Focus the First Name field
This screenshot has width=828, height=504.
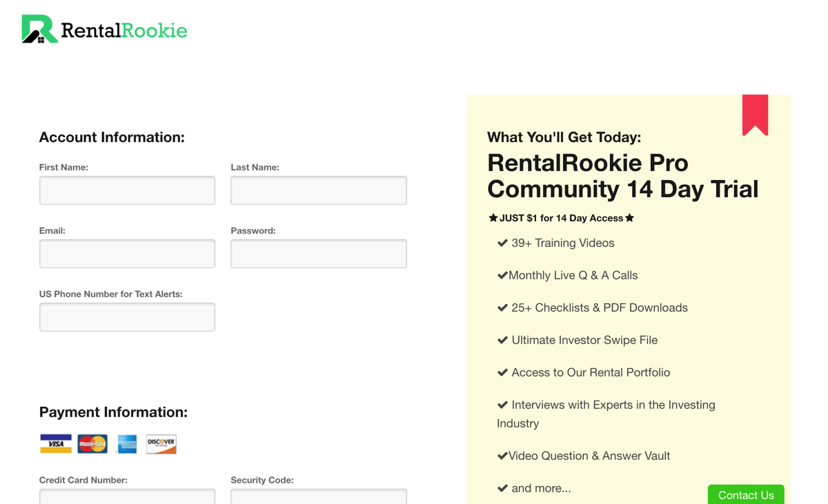[x=127, y=190]
